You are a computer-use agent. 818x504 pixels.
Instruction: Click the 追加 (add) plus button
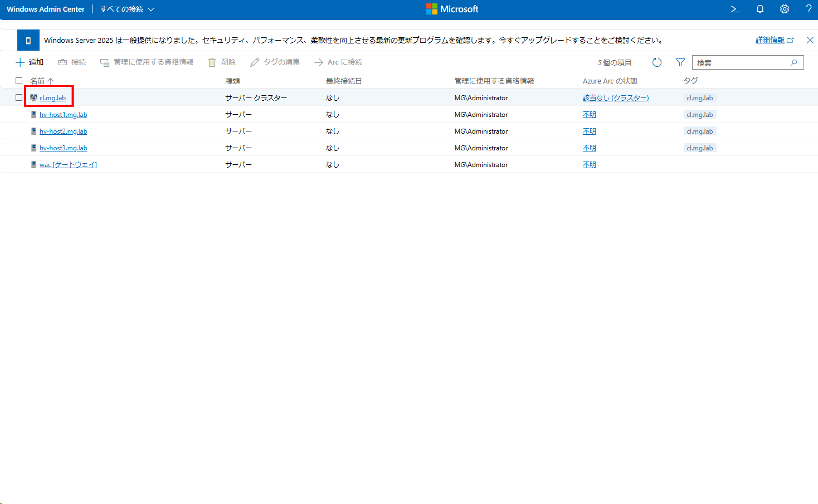30,62
